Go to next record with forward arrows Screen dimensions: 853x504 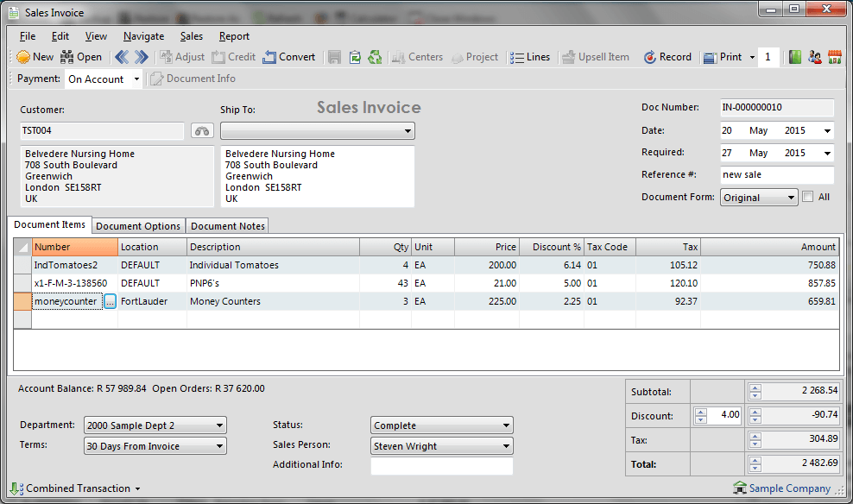[x=142, y=57]
